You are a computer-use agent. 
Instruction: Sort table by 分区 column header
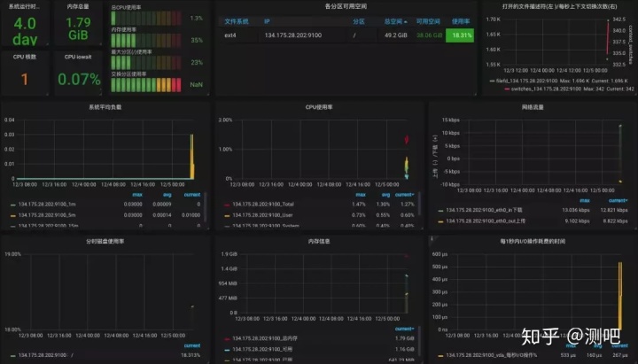pos(359,21)
